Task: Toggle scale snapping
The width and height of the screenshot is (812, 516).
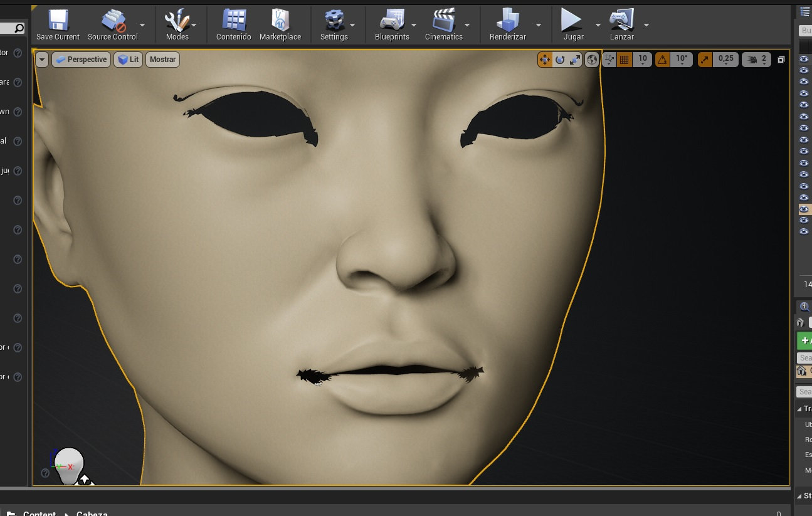Action: coord(705,60)
